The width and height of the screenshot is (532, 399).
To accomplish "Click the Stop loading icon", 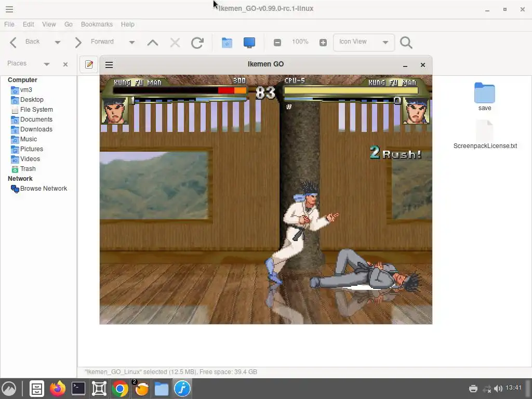I will coord(175,43).
